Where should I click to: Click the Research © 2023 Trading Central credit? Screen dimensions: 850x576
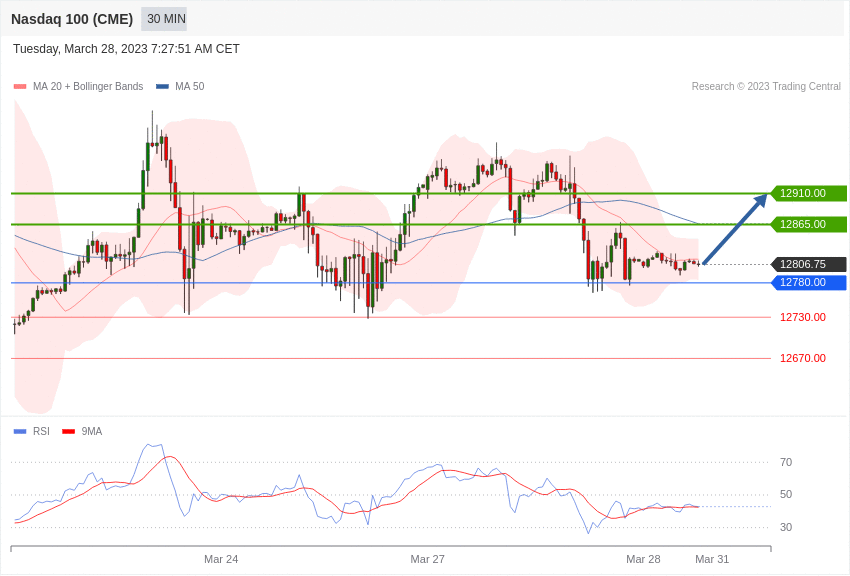(766, 87)
